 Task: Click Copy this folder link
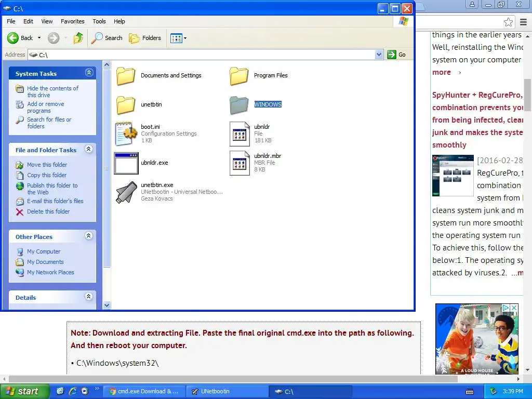(x=47, y=175)
